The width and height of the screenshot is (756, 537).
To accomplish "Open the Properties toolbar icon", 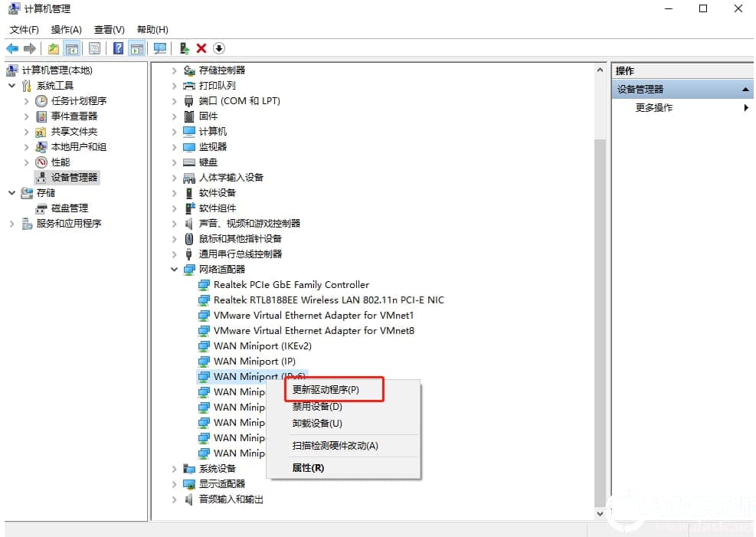I will point(93,47).
